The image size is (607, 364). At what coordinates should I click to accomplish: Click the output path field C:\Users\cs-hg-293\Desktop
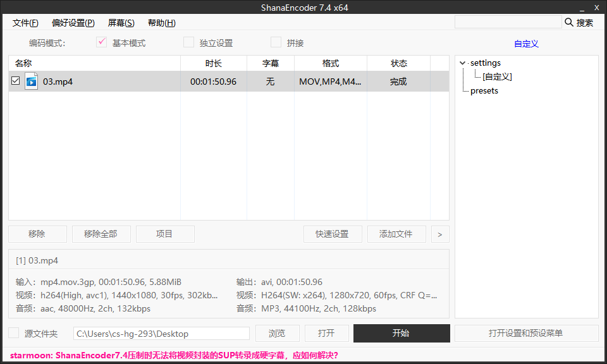pos(161,334)
